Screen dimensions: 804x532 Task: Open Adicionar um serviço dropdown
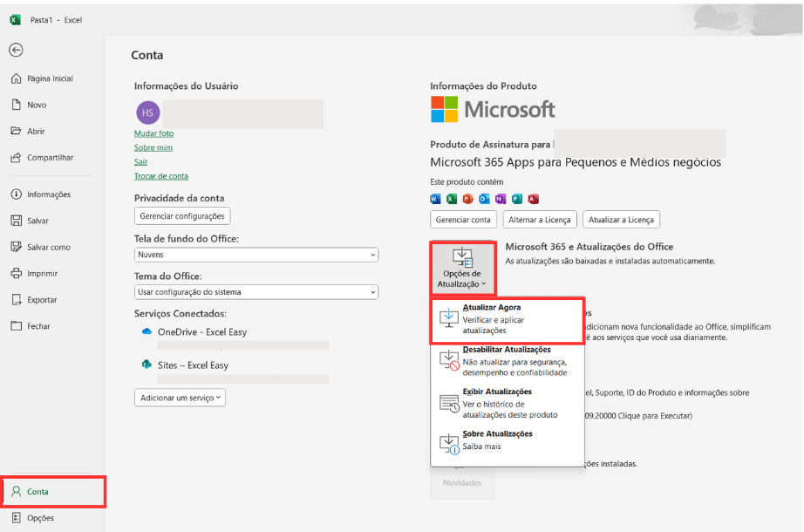180,397
